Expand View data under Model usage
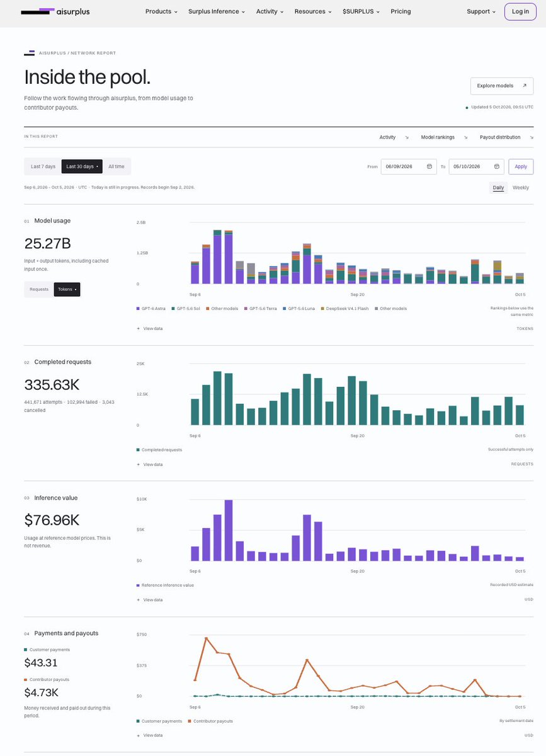546x756 pixels. (149, 328)
